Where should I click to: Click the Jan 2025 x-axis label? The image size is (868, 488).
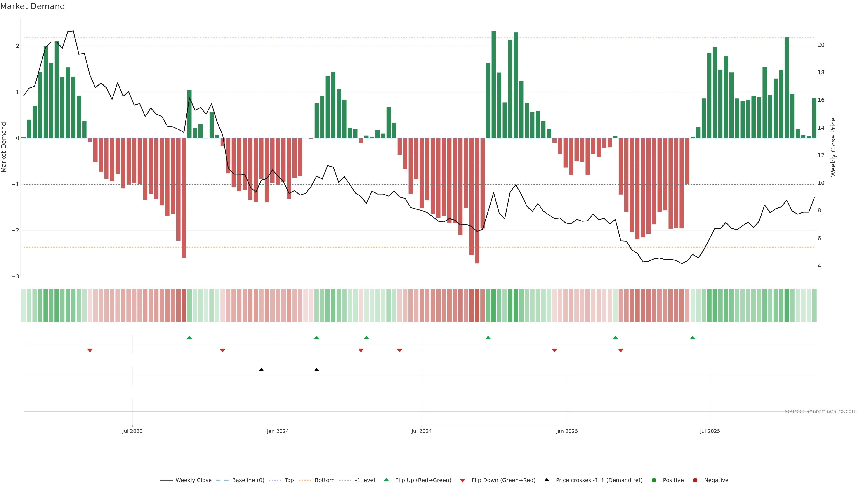pos(567,431)
